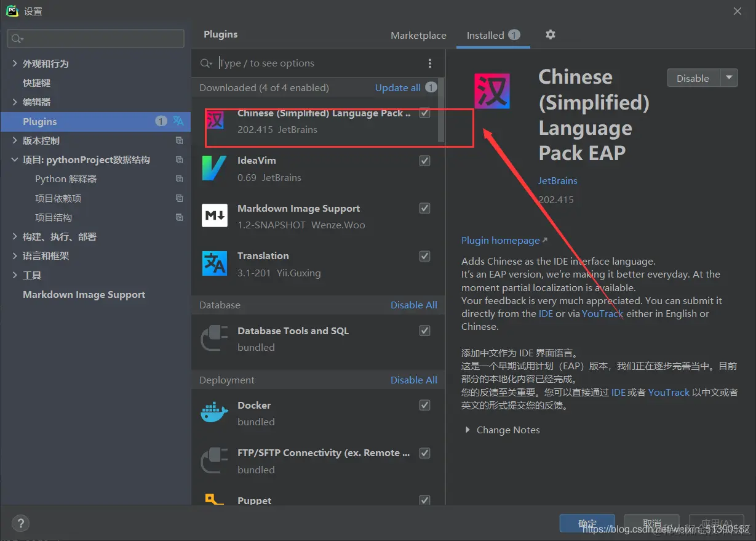Toggle the IdeaVim plugin checkbox

(x=424, y=161)
